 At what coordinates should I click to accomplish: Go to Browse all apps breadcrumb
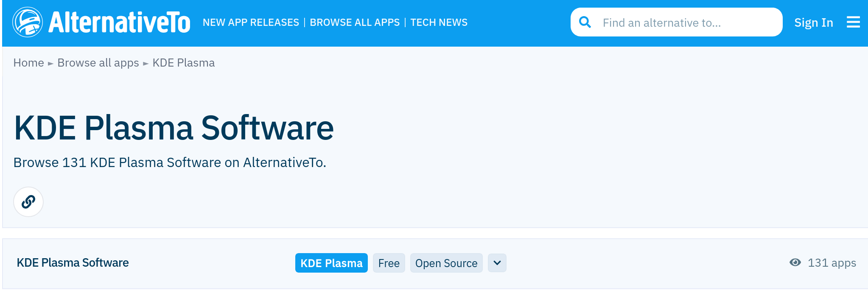98,63
